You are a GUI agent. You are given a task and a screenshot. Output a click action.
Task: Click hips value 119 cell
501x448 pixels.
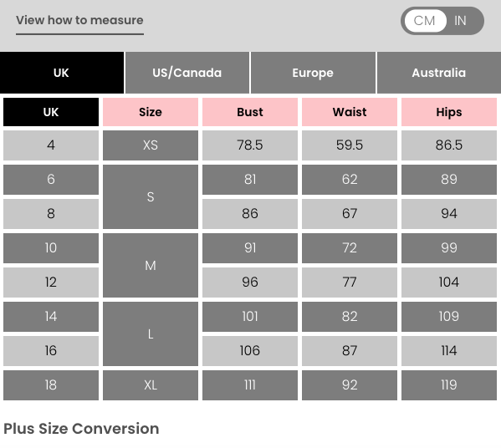point(449,385)
